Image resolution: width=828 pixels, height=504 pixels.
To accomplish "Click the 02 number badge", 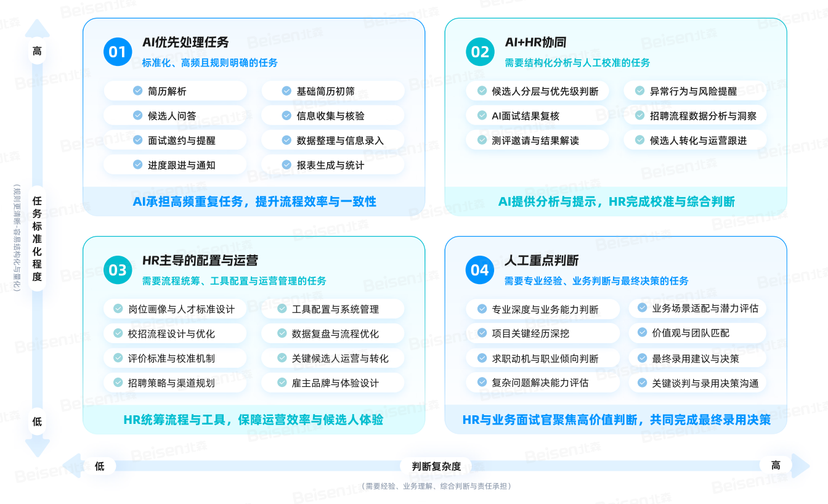I will tap(480, 52).
